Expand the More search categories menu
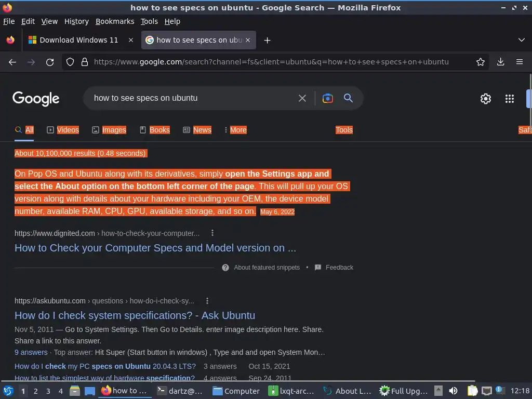 [x=235, y=130]
